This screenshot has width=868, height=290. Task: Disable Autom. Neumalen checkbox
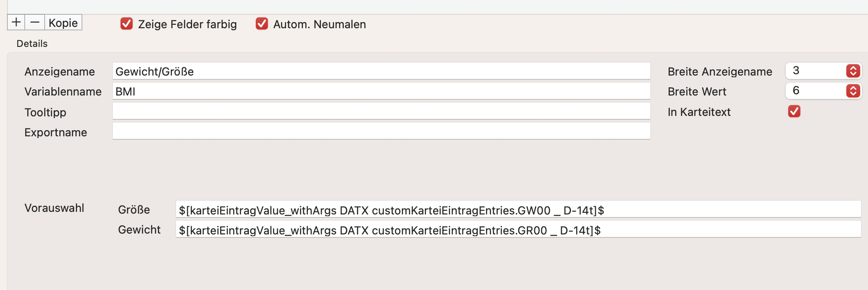[262, 23]
